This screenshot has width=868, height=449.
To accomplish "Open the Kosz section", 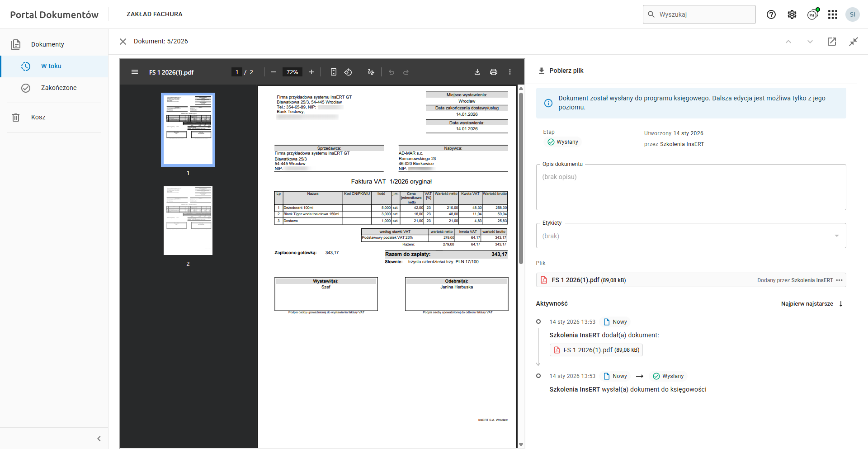I will (x=38, y=117).
